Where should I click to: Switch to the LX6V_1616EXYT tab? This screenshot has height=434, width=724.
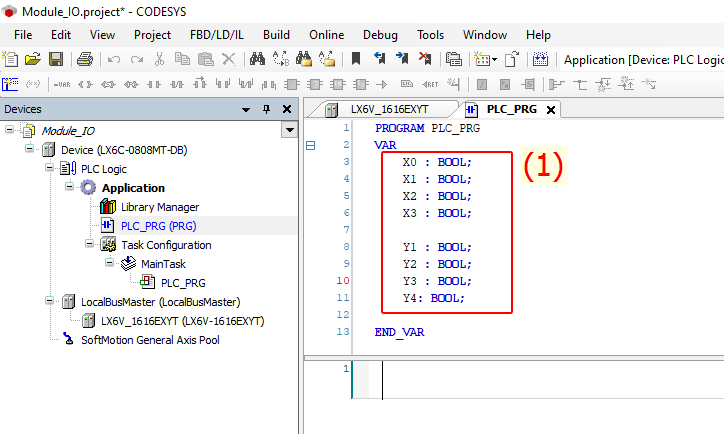point(389,109)
